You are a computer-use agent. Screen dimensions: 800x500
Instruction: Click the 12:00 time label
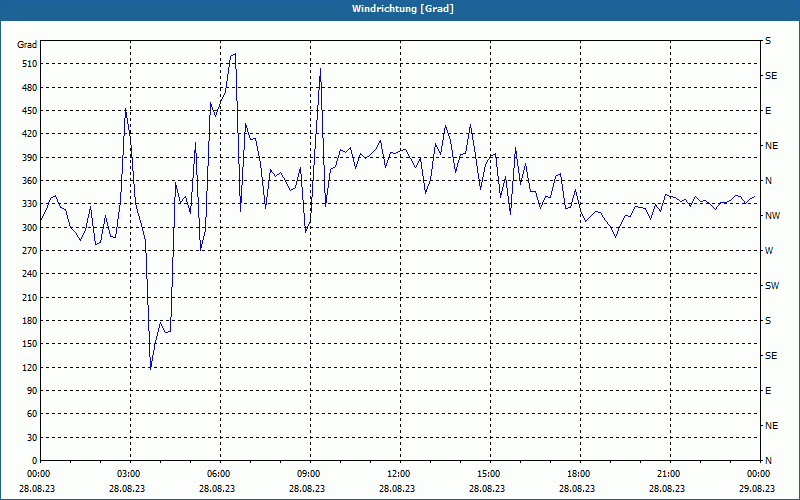[x=400, y=474]
